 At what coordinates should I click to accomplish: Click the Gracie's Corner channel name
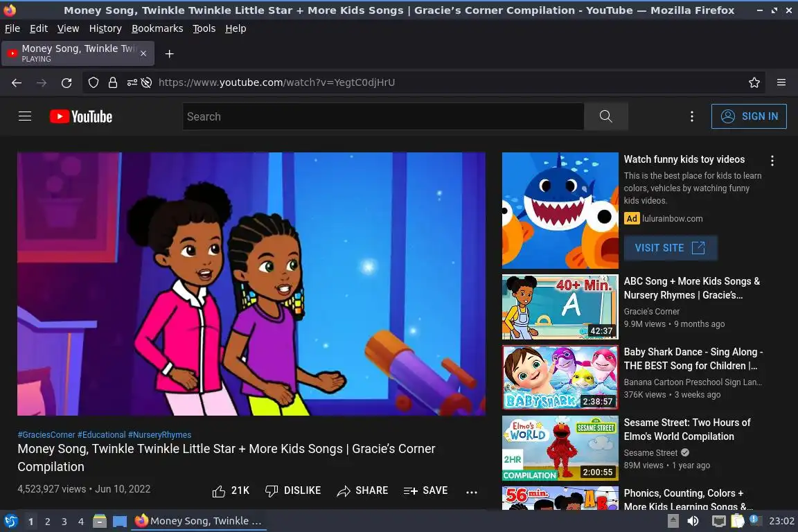[x=651, y=312]
